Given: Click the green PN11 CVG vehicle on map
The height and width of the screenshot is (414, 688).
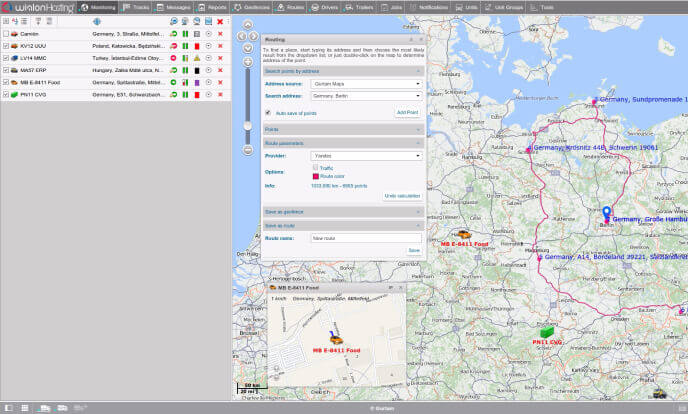Looking at the screenshot, I should click(x=547, y=331).
